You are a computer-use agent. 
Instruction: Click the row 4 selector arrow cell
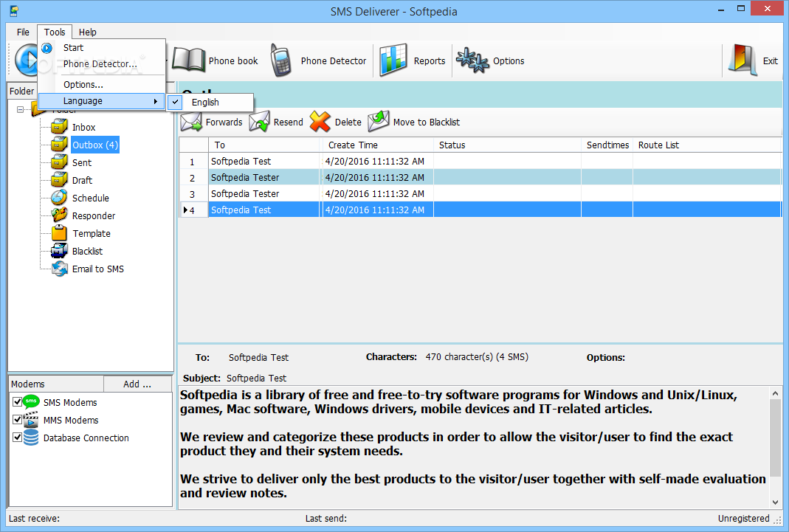click(194, 210)
